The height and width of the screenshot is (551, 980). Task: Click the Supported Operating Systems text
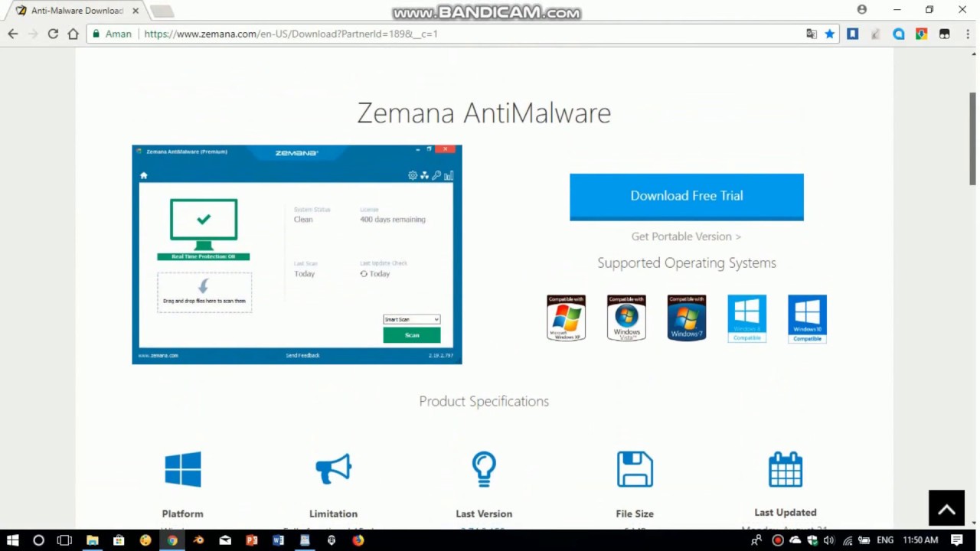pos(687,262)
